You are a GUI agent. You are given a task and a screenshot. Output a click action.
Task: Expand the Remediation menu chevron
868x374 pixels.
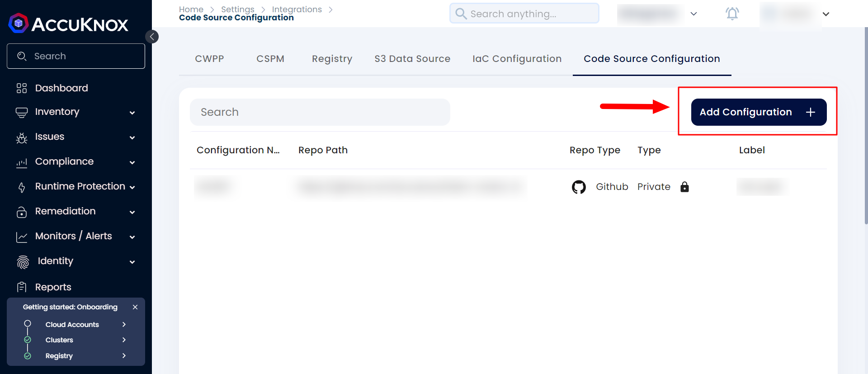click(132, 212)
